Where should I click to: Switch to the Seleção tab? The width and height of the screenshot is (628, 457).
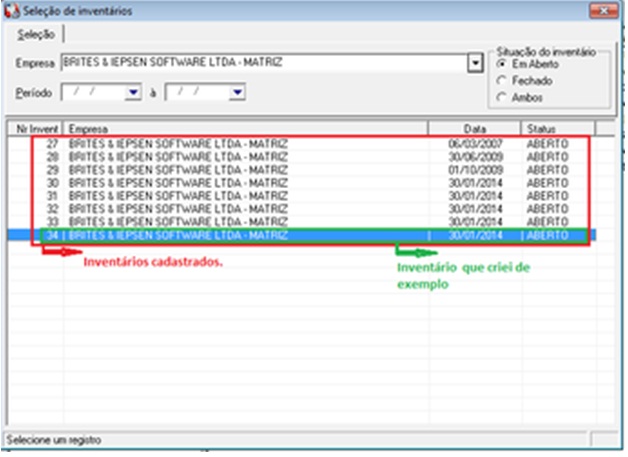(x=36, y=34)
